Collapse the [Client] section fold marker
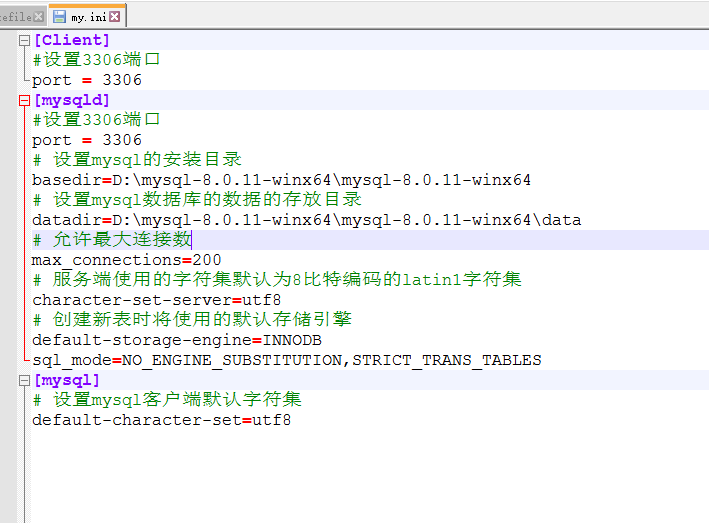 pyautogui.click(x=24, y=41)
